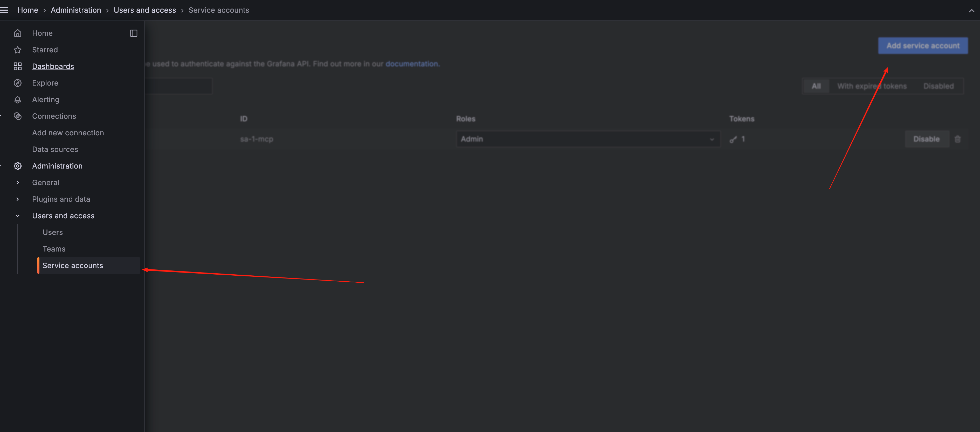This screenshot has height=432, width=980.
Task: Click the Home house icon in sidebar
Action: (17, 33)
